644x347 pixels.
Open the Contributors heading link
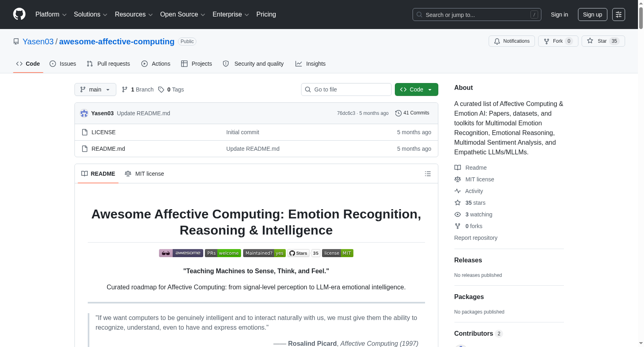[478, 334]
